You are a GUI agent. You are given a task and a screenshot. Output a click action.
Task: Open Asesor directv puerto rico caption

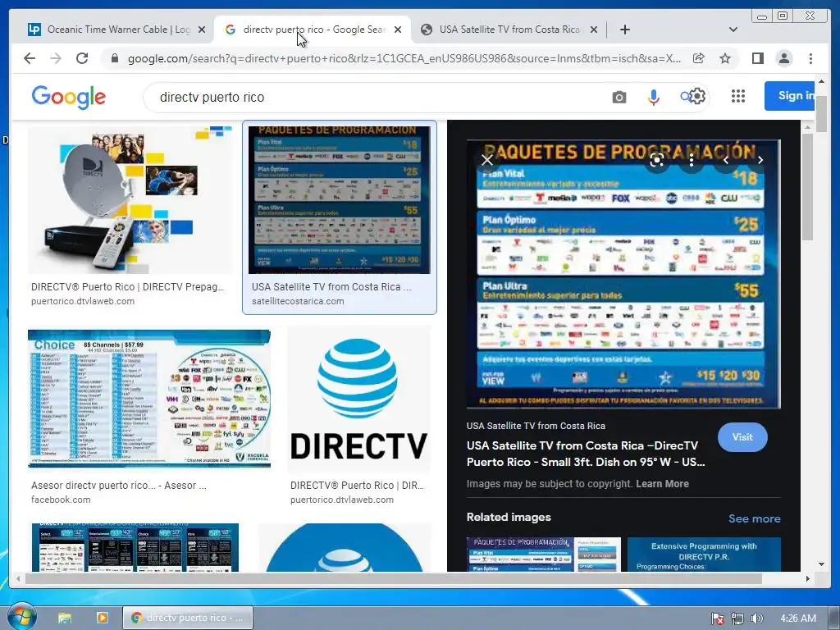pyautogui.click(x=118, y=486)
